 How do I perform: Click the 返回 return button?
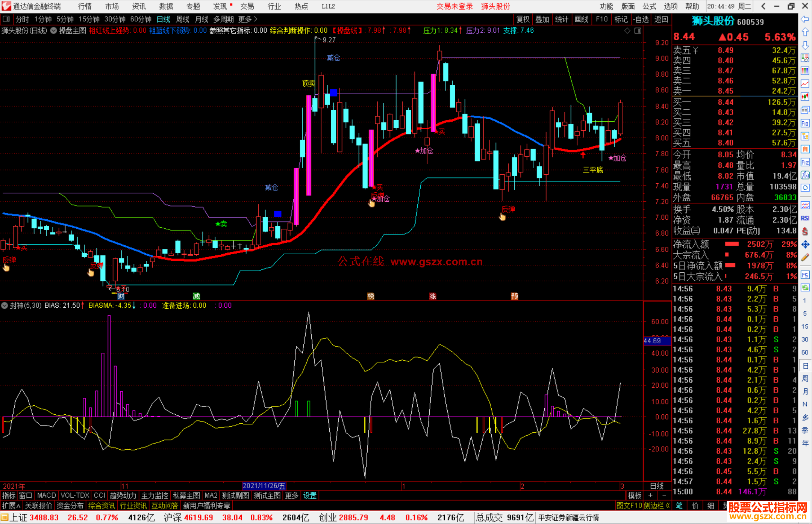pos(661,19)
